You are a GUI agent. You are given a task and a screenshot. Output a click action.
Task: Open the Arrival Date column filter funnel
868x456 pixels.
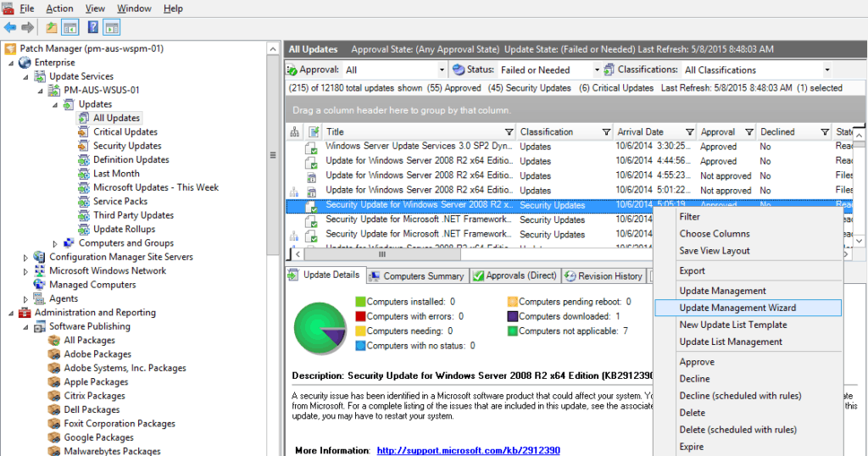point(690,131)
